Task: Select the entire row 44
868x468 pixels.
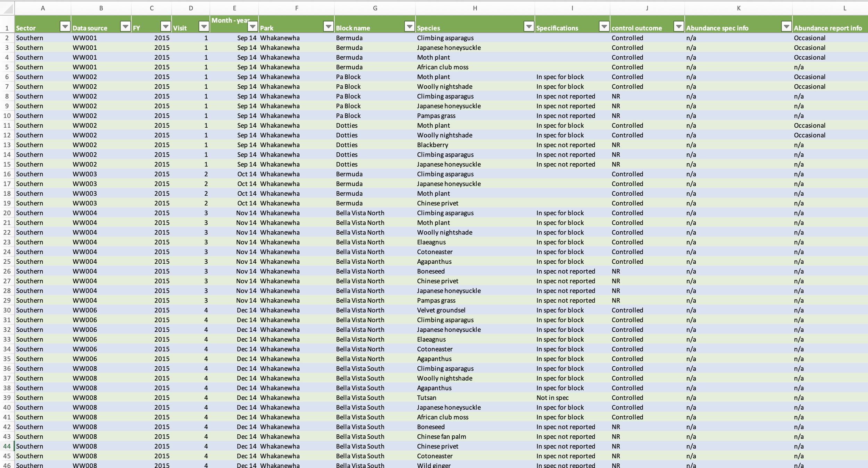Action: click(7, 446)
